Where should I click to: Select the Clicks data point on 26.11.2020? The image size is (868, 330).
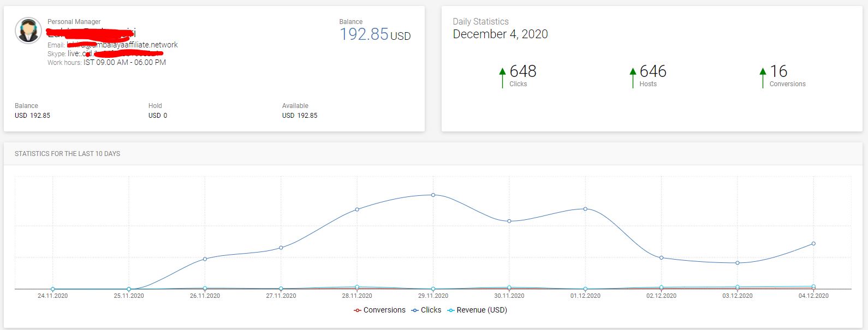coord(205,259)
